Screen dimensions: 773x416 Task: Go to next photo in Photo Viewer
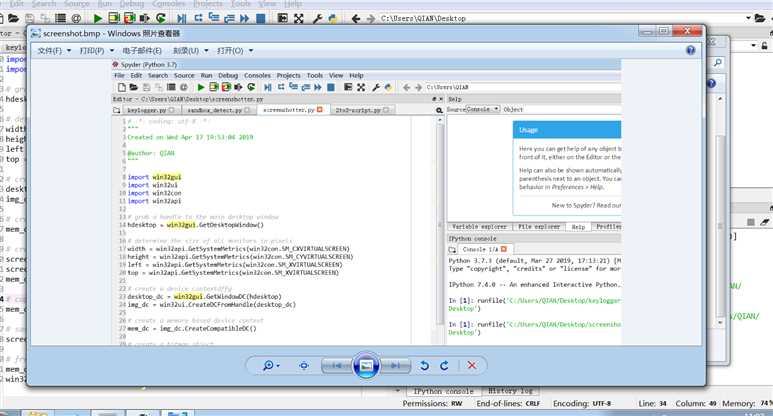(x=395, y=366)
